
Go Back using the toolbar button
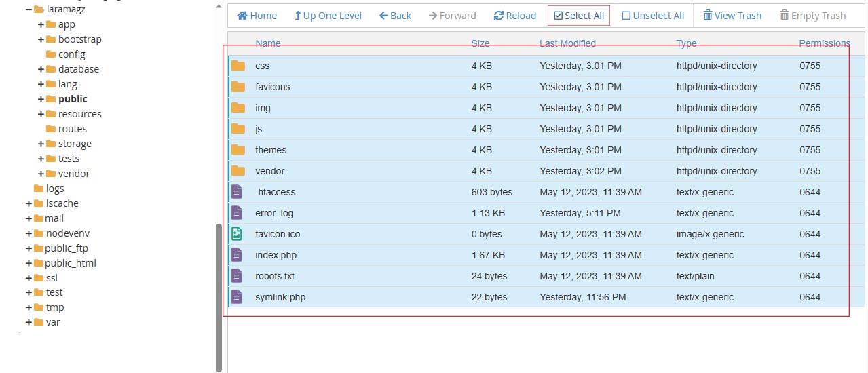click(396, 16)
